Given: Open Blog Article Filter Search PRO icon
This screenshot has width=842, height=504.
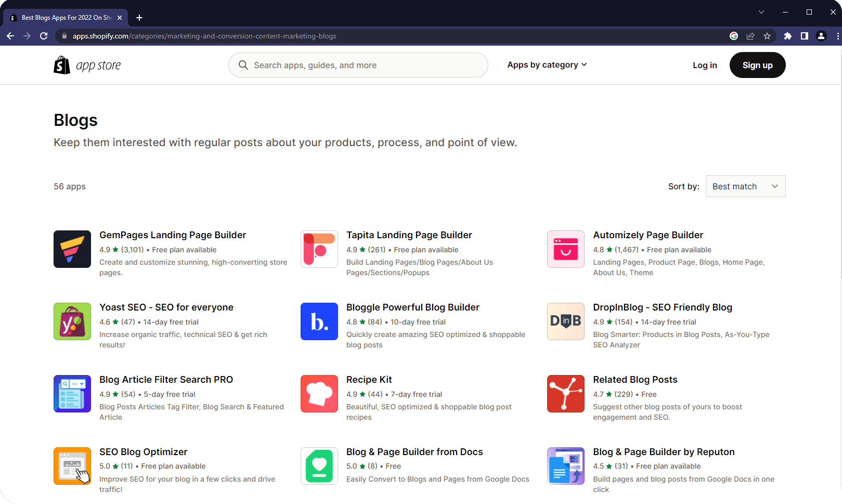Looking at the screenshot, I should click(x=72, y=394).
